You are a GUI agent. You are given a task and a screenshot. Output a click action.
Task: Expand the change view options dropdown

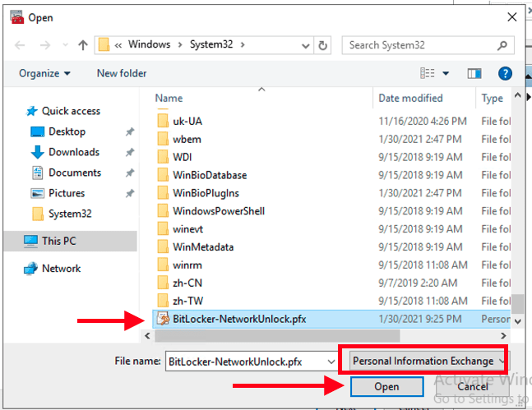(x=446, y=73)
